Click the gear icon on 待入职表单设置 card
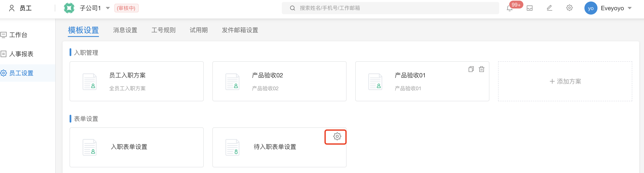644x173 pixels. click(x=337, y=136)
